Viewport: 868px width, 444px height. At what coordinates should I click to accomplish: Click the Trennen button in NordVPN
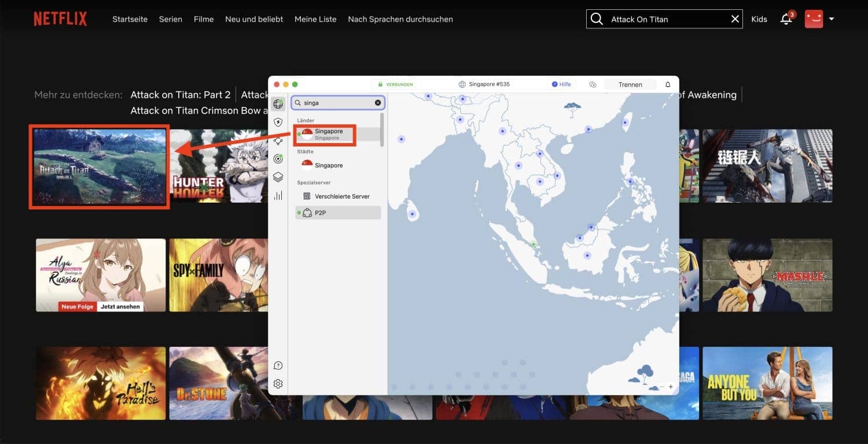[x=630, y=85]
